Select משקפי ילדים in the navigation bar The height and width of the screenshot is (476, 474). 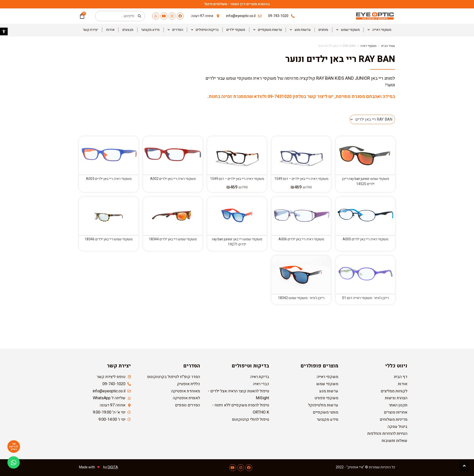point(236,30)
